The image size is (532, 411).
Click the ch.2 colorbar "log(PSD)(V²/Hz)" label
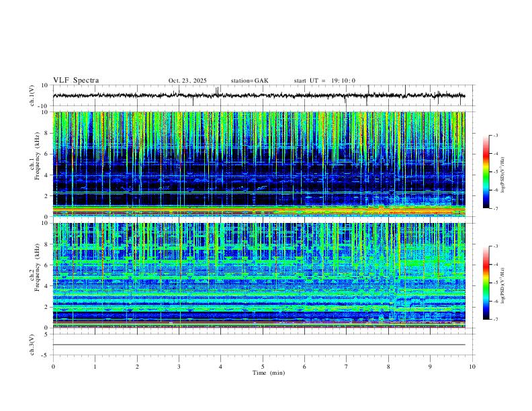coord(503,285)
